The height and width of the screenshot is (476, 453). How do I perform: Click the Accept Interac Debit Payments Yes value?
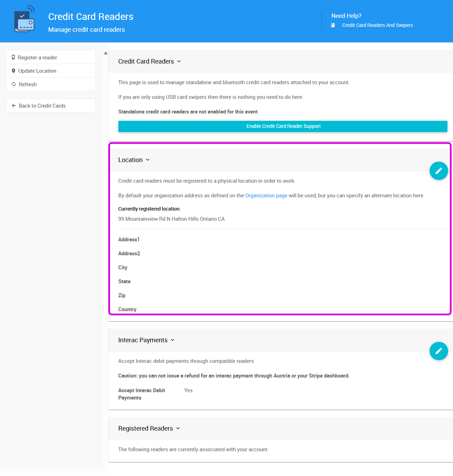(x=188, y=390)
